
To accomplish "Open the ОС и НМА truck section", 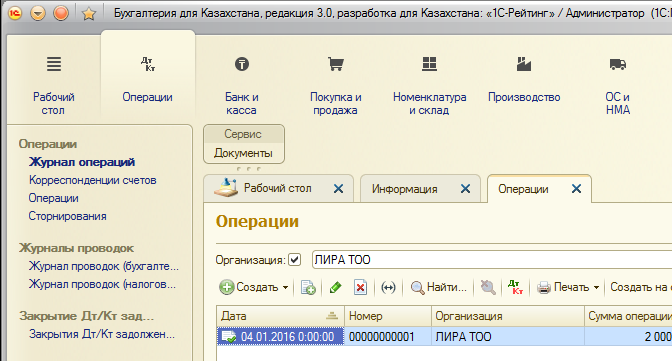I will 618,86.
